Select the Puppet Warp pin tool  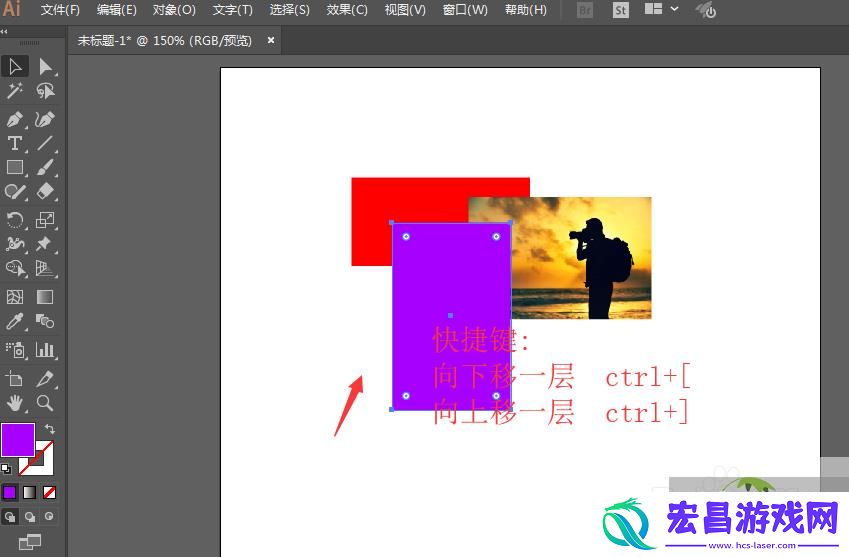tap(45, 244)
